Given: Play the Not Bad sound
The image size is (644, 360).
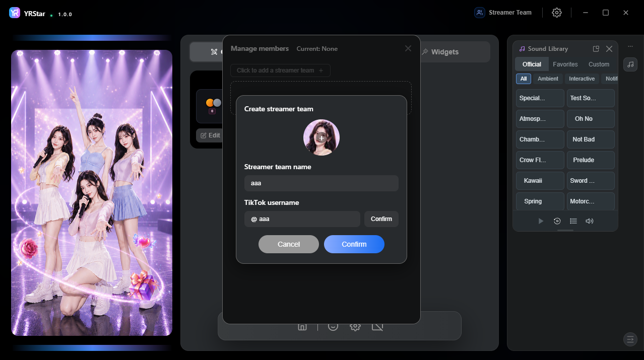Looking at the screenshot, I should coord(591,139).
